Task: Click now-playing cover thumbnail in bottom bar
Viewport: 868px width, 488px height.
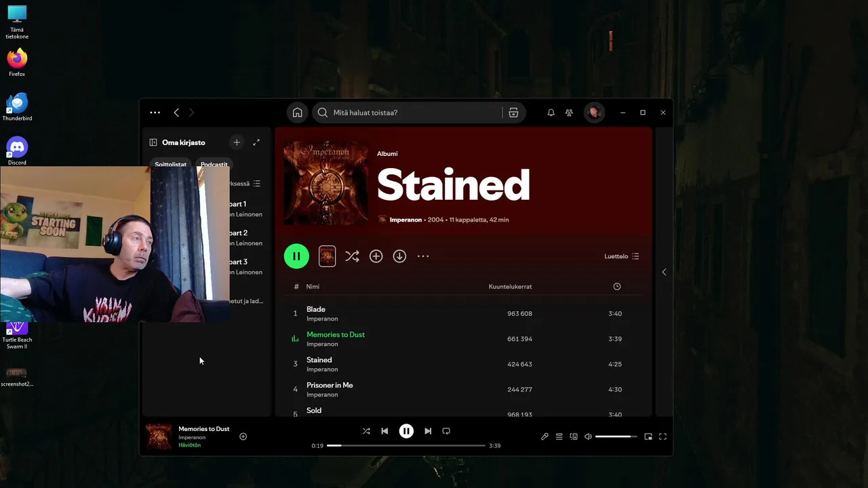Action: click(x=159, y=436)
